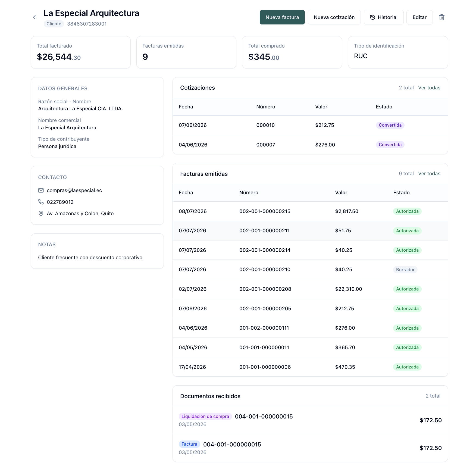
Task: Open invoice 002-001-000000214
Action: click(310, 250)
